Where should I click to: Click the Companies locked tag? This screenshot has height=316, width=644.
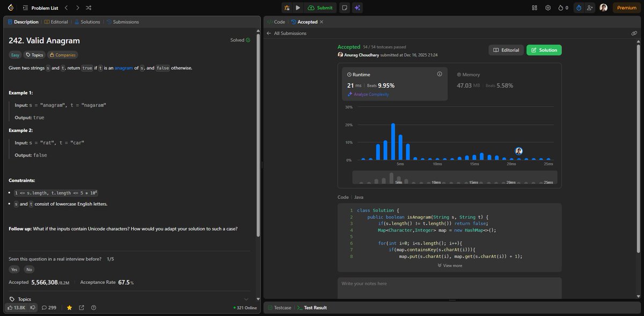click(62, 55)
